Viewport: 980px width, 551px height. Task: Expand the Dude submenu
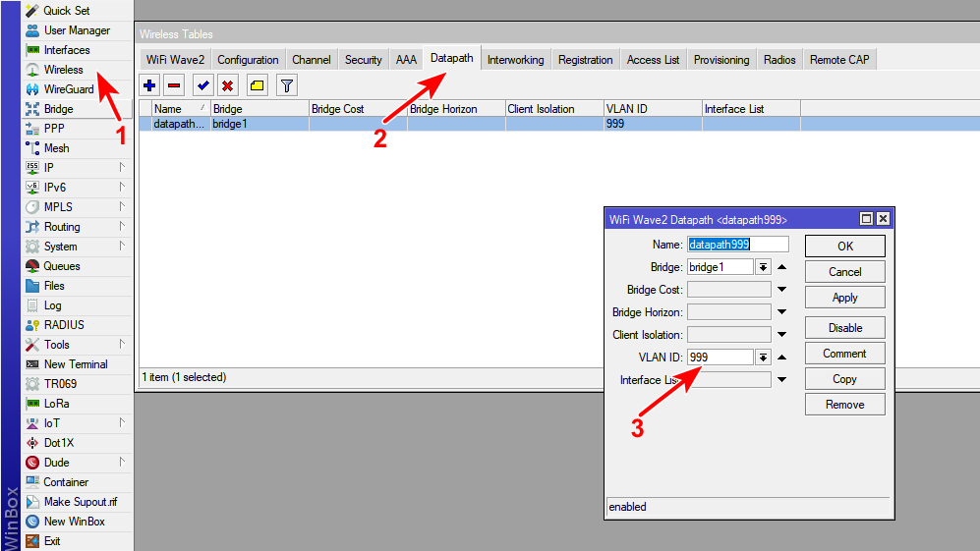[x=122, y=463]
